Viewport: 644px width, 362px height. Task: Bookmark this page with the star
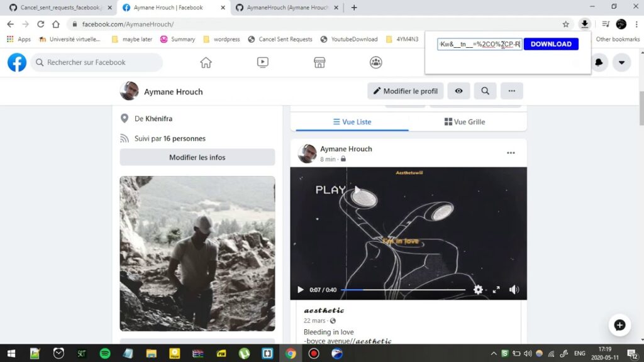coord(566,25)
